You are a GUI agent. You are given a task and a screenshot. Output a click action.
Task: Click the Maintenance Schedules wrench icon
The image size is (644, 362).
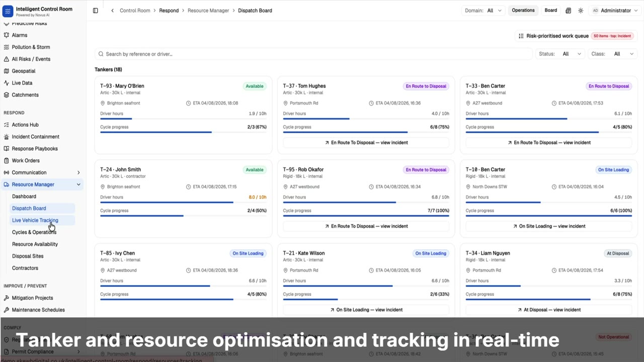(7, 310)
